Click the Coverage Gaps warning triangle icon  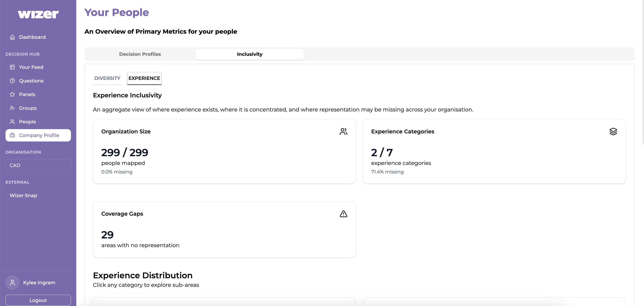tap(343, 214)
